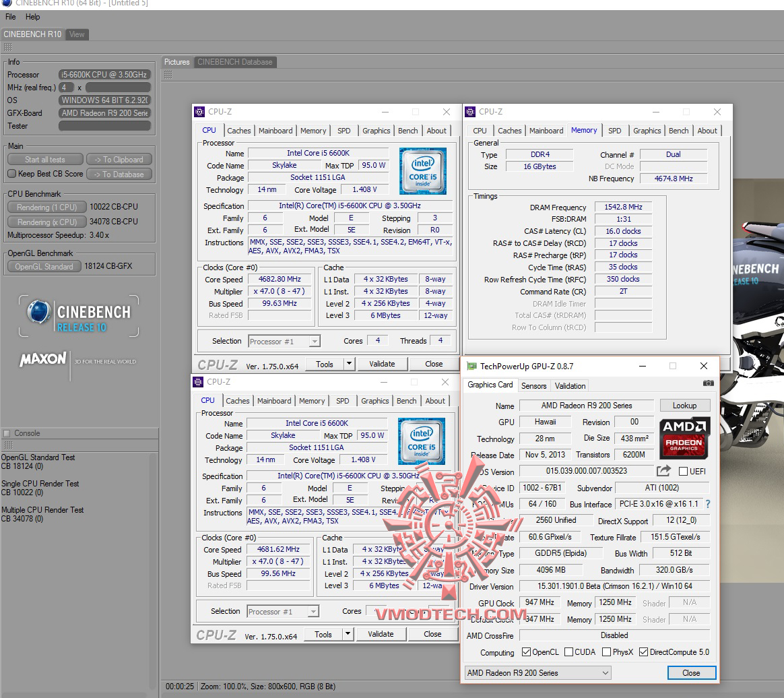Click the AMD Radeon logo in GPU-Z
This screenshot has width=784, height=698.
pos(684,437)
